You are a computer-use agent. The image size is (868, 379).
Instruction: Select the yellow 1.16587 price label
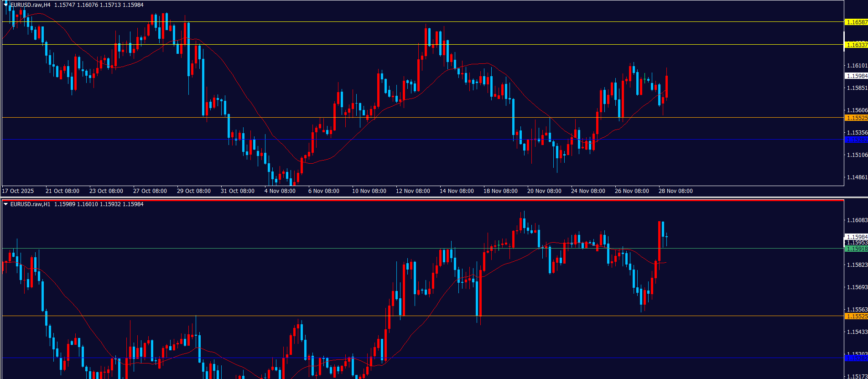[856, 22]
